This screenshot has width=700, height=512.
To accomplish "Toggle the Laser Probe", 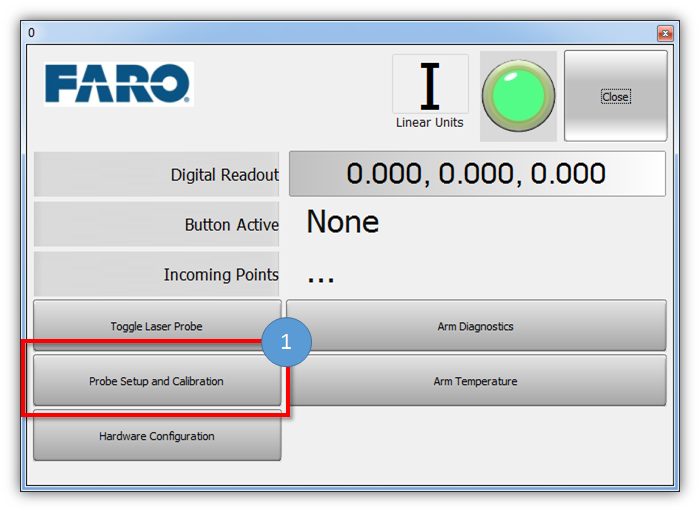I will [157, 326].
